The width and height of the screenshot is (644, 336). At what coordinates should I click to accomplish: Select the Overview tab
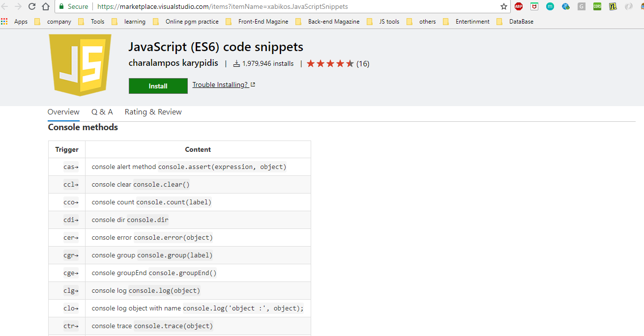pyautogui.click(x=63, y=112)
